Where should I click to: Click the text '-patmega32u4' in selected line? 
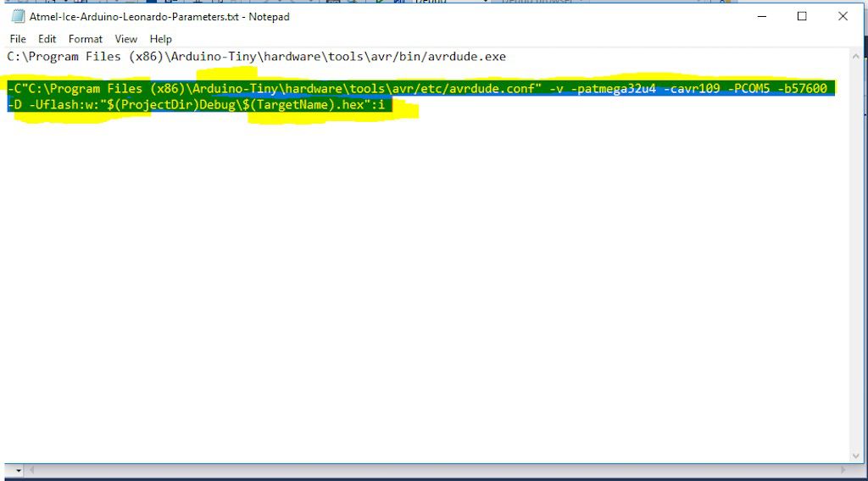pyautogui.click(x=614, y=88)
